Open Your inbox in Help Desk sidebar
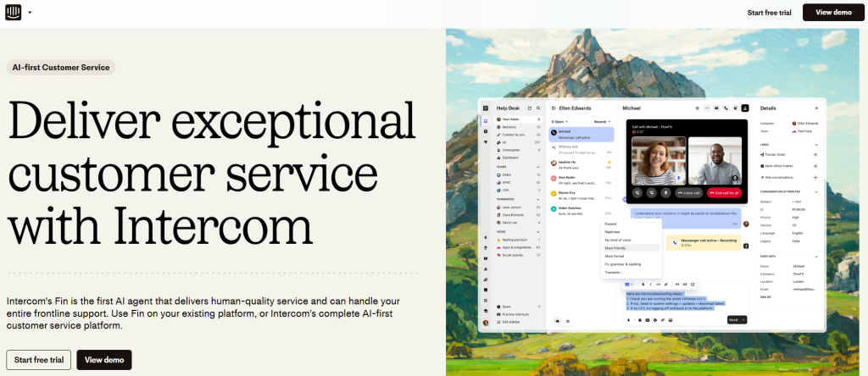 (518, 119)
